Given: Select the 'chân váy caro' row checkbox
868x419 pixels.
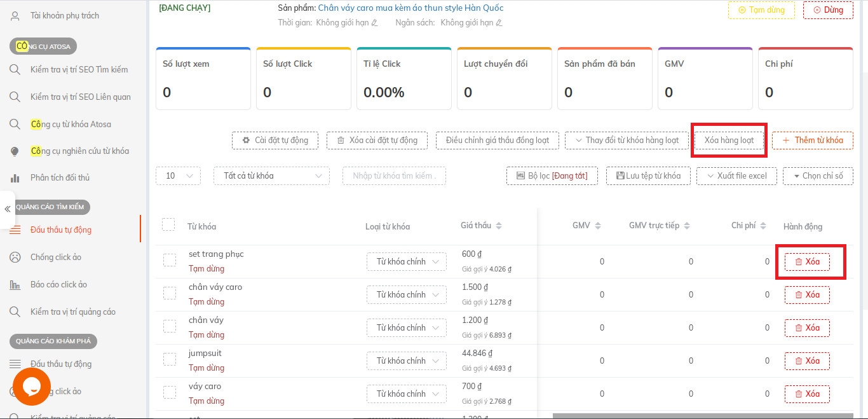Looking at the screenshot, I should coord(169,293).
